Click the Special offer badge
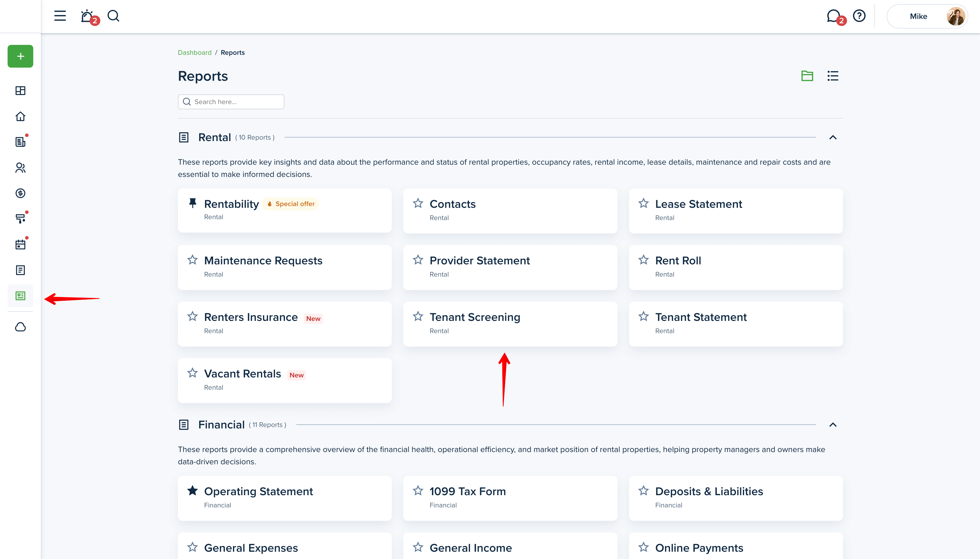The image size is (980, 559). point(291,204)
